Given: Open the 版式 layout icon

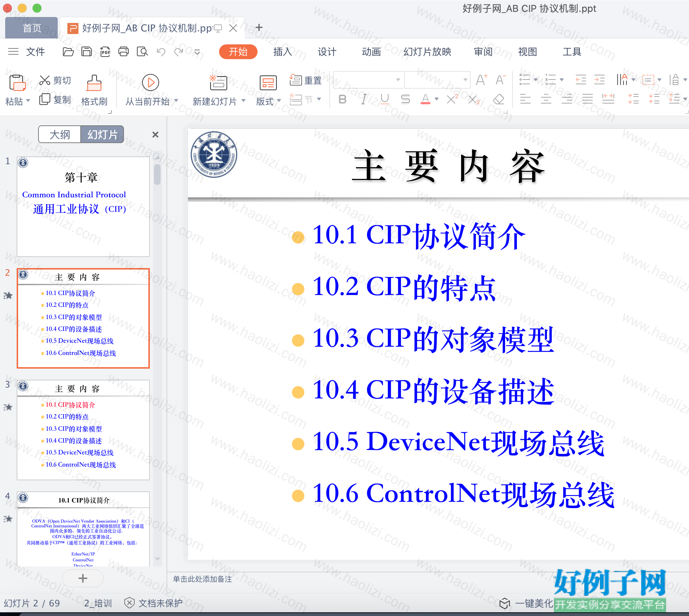Looking at the screenshot, I should coord(268,83).
